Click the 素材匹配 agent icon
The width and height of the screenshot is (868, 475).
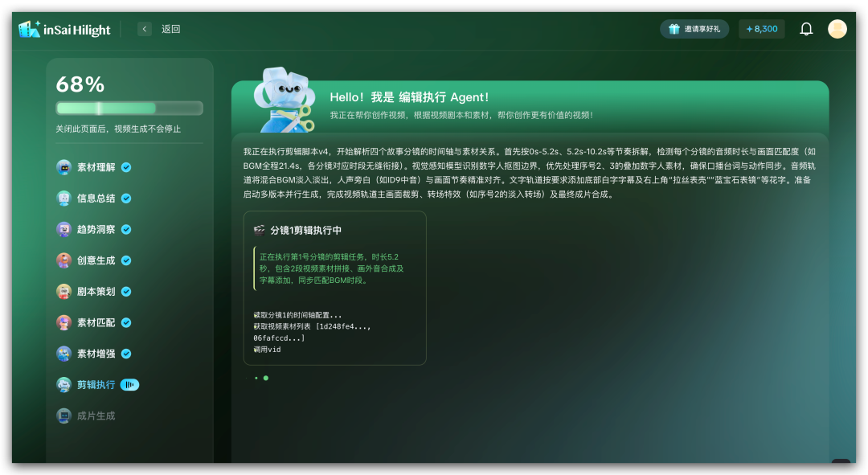coord(63,322)
